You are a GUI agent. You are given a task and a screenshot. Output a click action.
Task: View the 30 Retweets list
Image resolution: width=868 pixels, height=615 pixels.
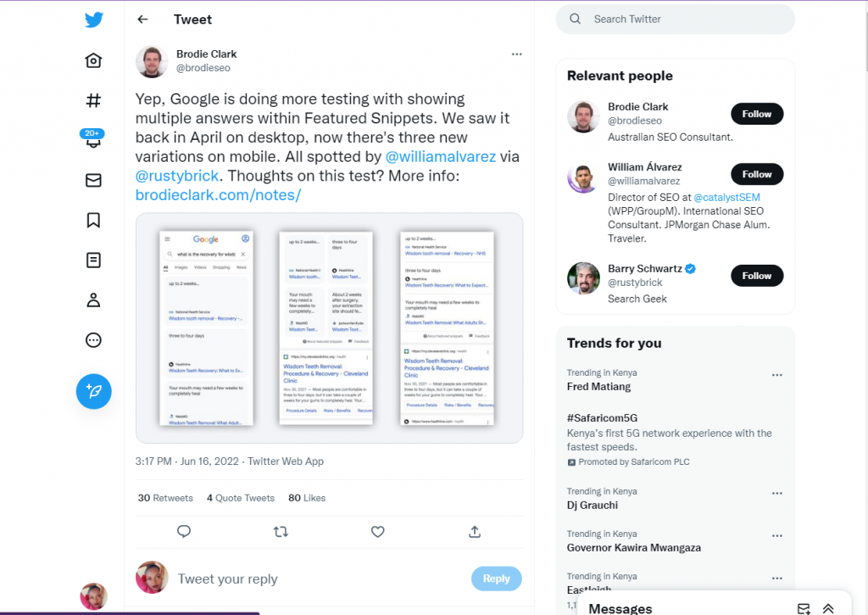[x=165, y=498]
